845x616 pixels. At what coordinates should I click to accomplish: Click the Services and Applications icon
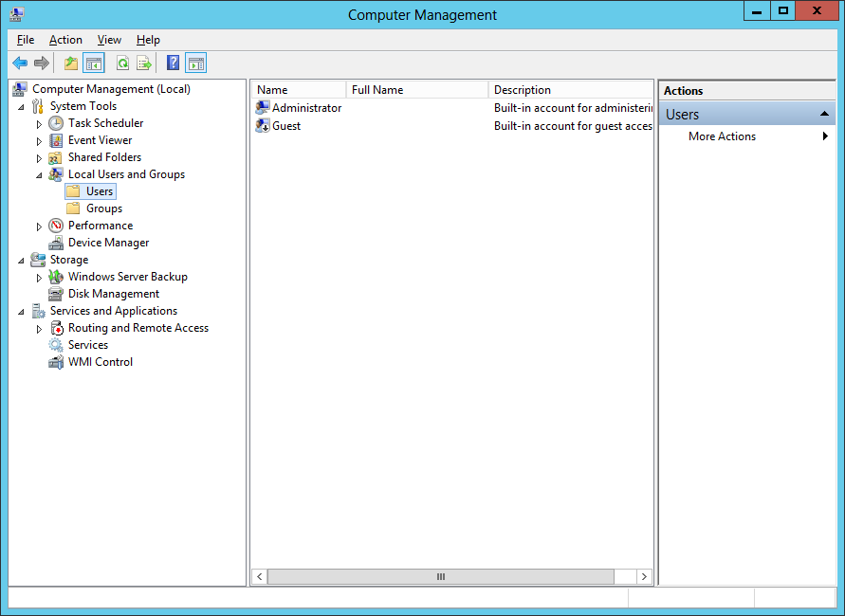pos(38,311)
